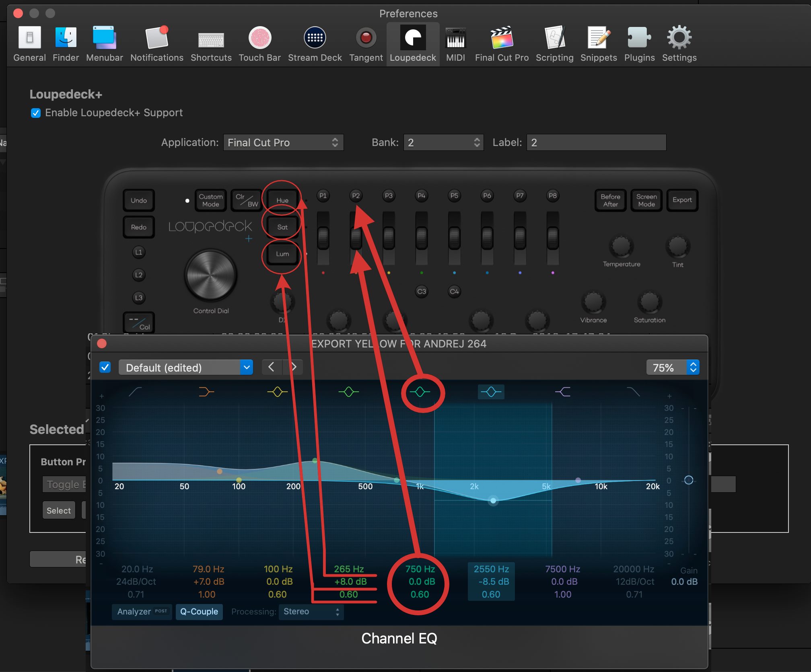Uncheck the Channel EQ bypass checkbox
The image size is (811, 672).
105,367
